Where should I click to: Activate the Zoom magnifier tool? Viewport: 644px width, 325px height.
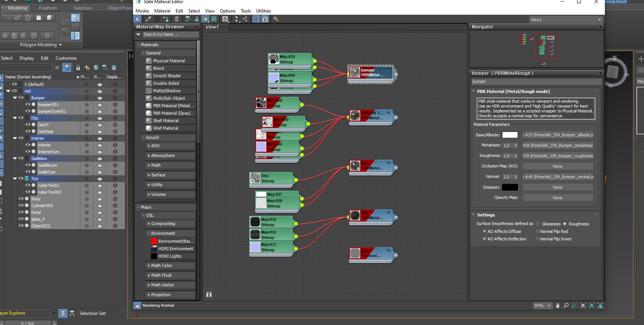pyautogui.click(x=566, y=306)
